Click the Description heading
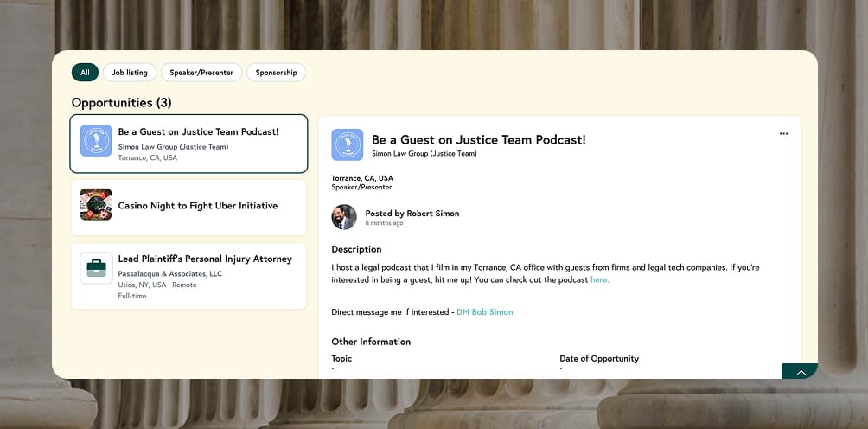The height and width of the screenshot is (429, 868). point(356,249)
